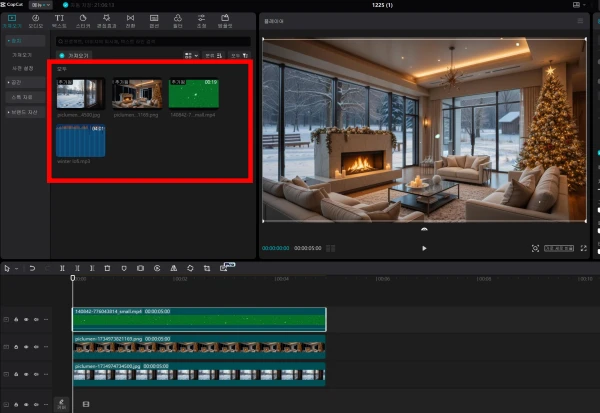This screenshot has height=413, width=600.
Task: Reverse the selected clip
Action: [157, 269]
